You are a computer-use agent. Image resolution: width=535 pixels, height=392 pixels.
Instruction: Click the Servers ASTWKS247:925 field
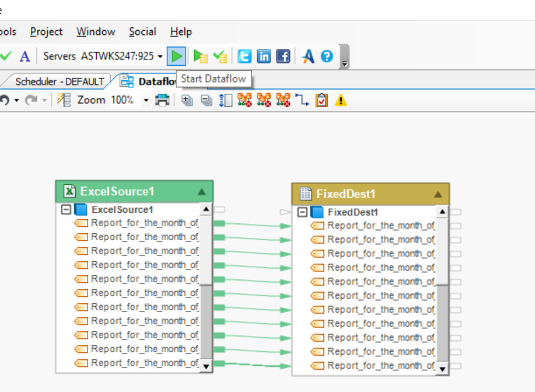click(x=118, y=56)
